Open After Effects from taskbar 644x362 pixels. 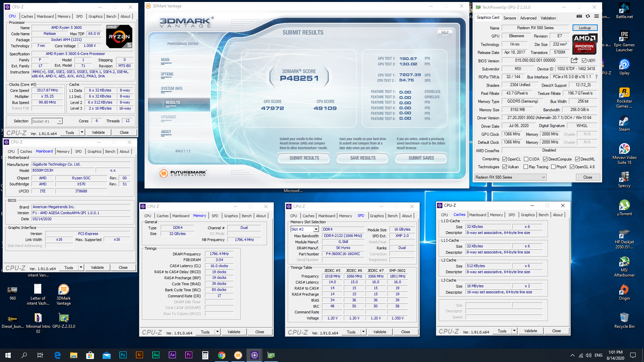172,355
